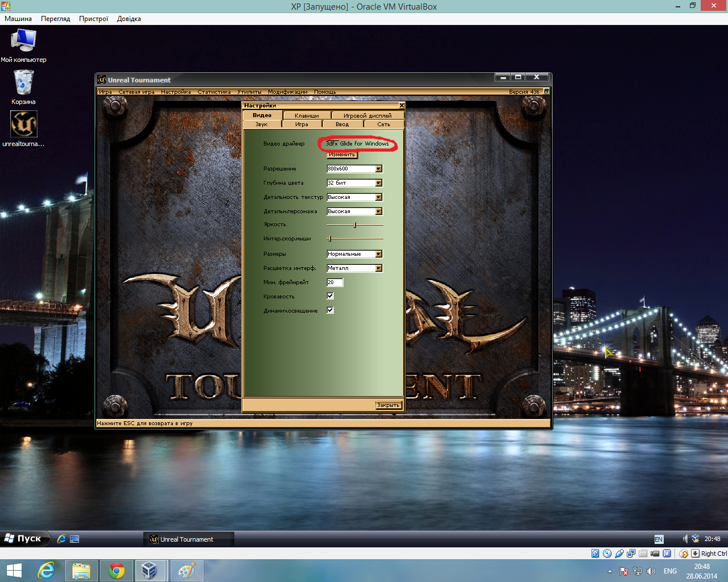The height and width of the screenshot is (582, 728).
Task: Switch to the Сеть tab
Action: pos(384,124)
